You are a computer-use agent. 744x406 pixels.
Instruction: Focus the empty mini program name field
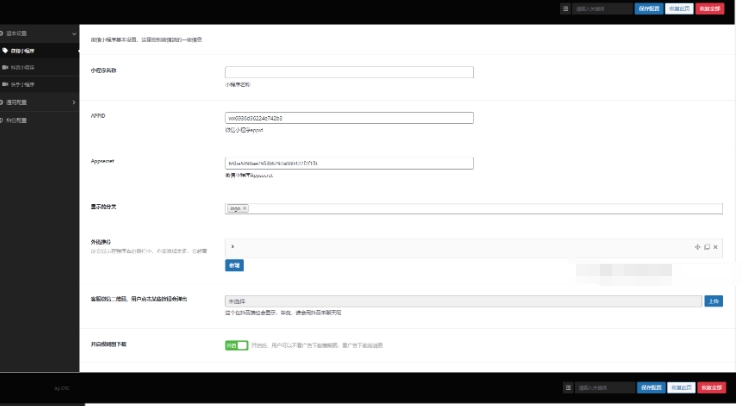click(349, 72)
